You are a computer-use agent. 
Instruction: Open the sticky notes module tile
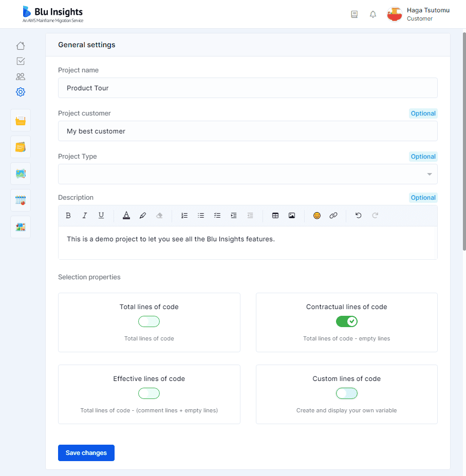coord(21,147)
